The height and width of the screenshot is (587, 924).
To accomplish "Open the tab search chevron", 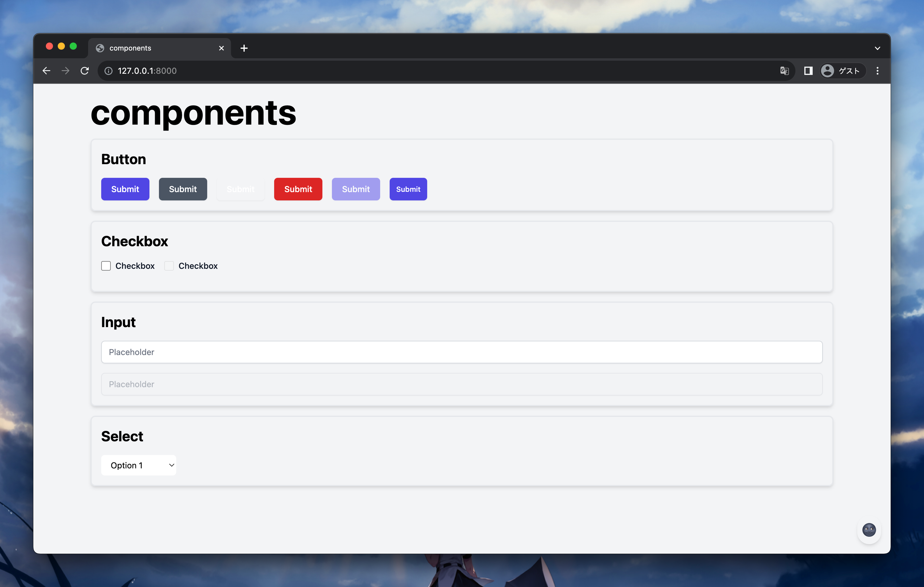I will (877, 48).
